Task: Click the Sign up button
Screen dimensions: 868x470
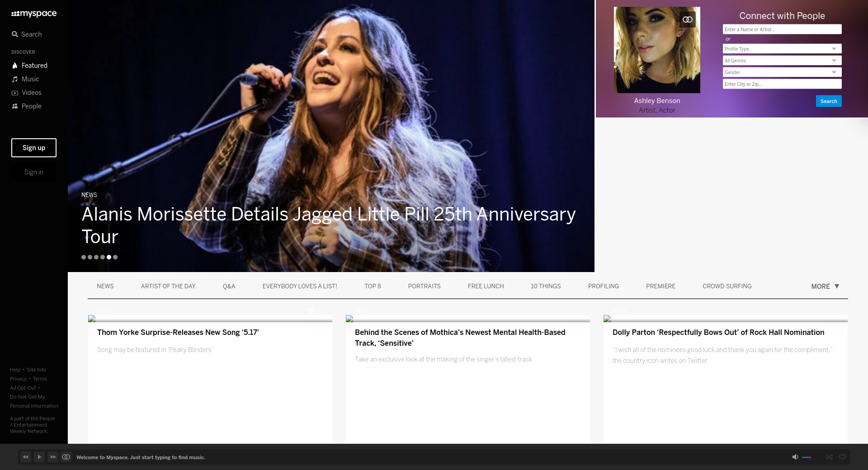Action: (x=34, y=148)
